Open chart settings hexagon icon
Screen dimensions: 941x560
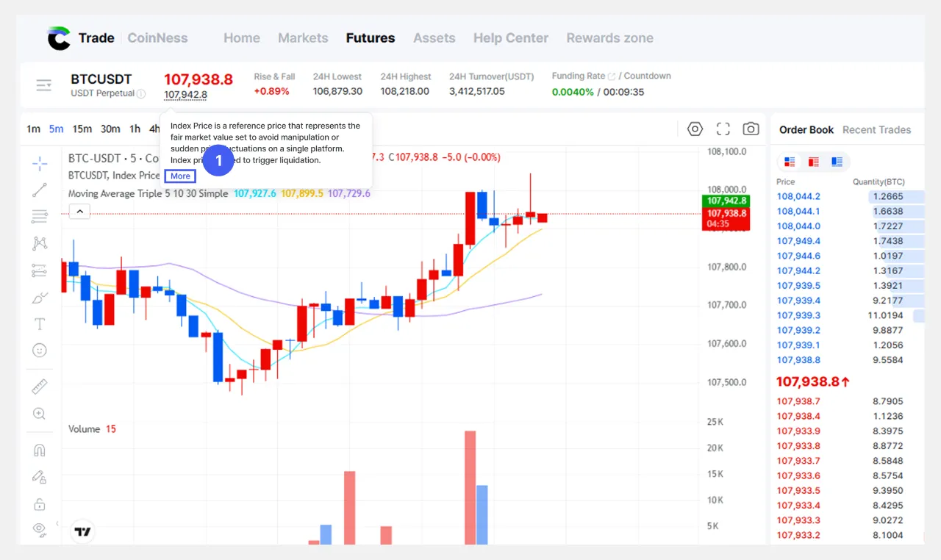695,129
